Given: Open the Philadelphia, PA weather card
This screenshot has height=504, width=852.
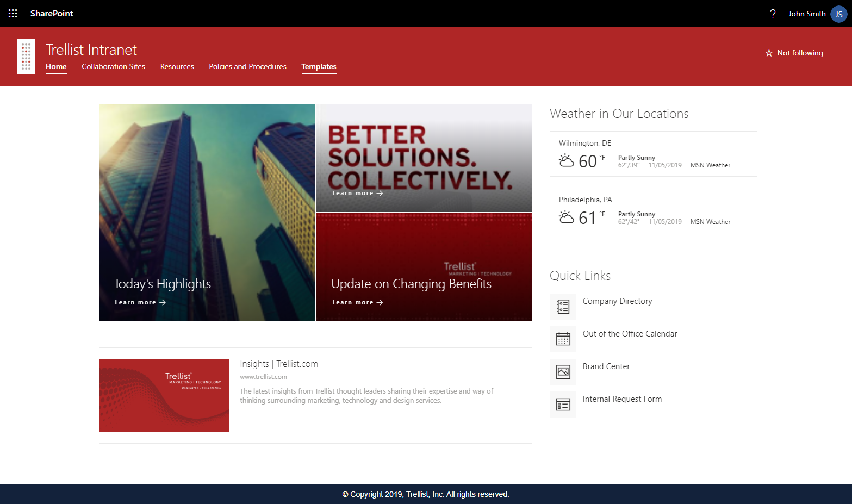Looking at the screenshot, I should pyautogui.click(x=654, y=210).
